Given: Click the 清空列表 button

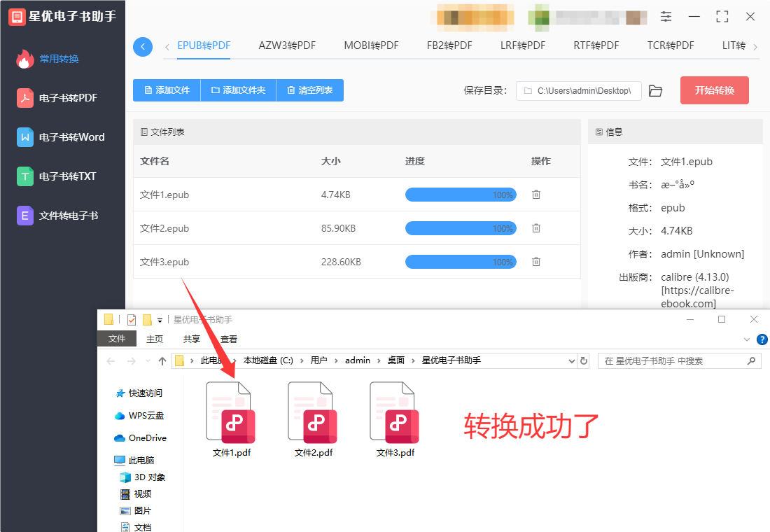Looking at the screenshot, I should [310, 90].
